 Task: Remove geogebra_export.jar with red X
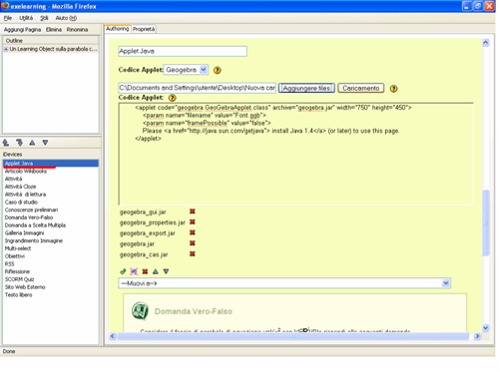192,233
